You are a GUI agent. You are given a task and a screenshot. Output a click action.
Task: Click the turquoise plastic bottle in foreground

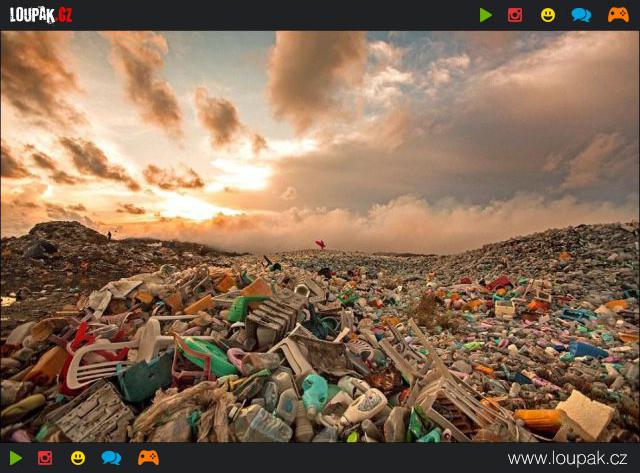click(315, 393)
